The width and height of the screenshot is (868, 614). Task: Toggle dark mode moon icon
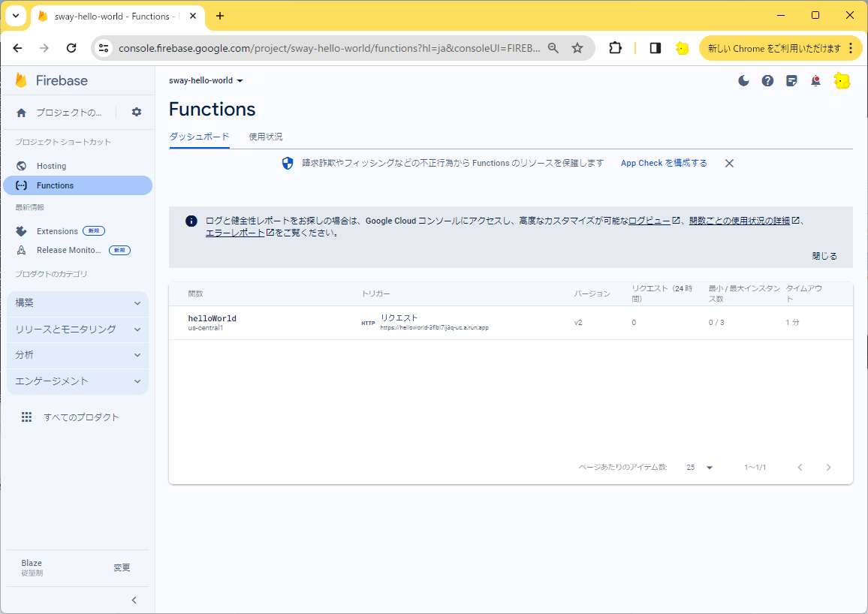743,81
